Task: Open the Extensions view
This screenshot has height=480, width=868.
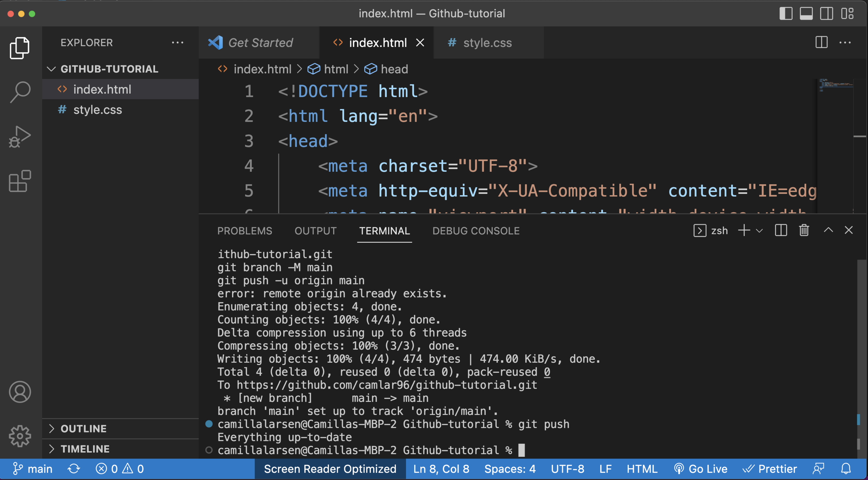Action: pyautogui.click(x=20, y=181)
